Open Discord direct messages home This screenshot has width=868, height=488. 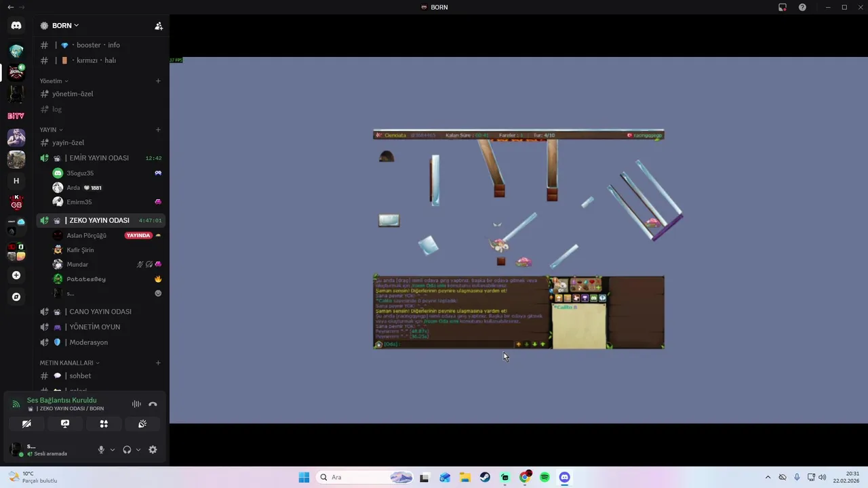pos(16,25)
